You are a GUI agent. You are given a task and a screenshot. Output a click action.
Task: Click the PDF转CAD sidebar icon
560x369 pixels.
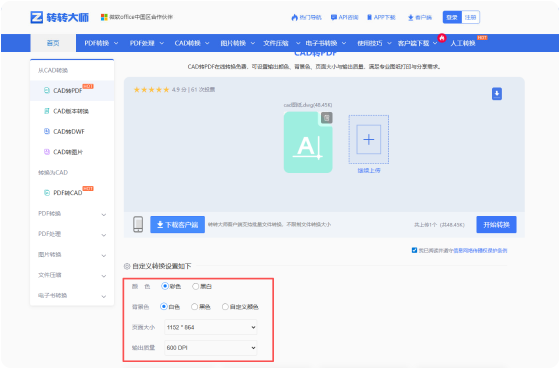point(46,193)
